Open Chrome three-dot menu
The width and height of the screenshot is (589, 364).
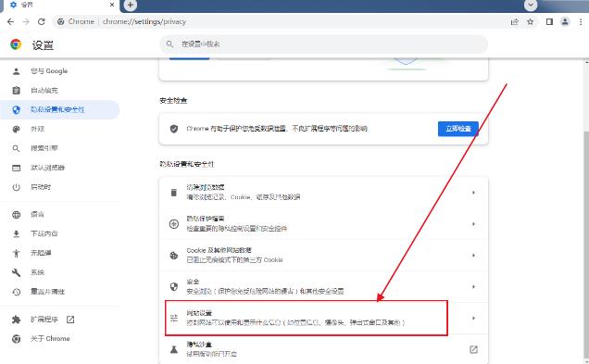(x=581, y=22)
